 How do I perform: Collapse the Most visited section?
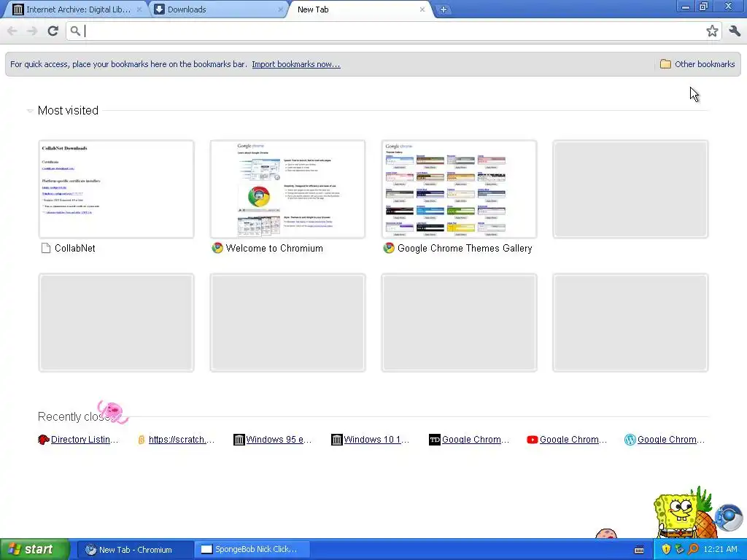(x=30, y=111)
